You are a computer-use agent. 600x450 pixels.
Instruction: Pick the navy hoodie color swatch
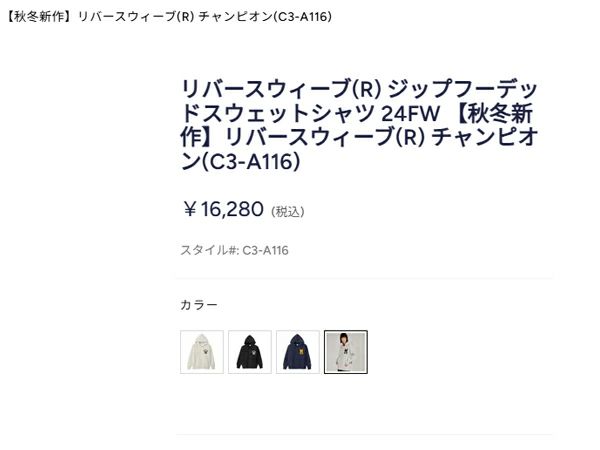(298, 352)
